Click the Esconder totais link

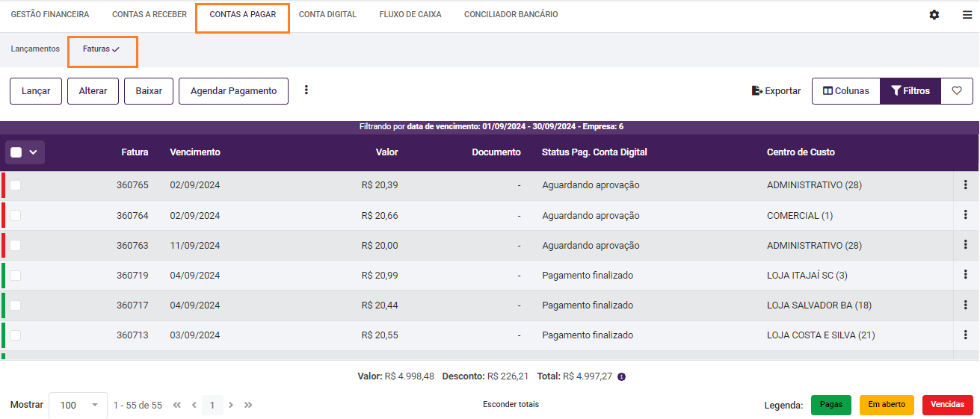(511, 404)
